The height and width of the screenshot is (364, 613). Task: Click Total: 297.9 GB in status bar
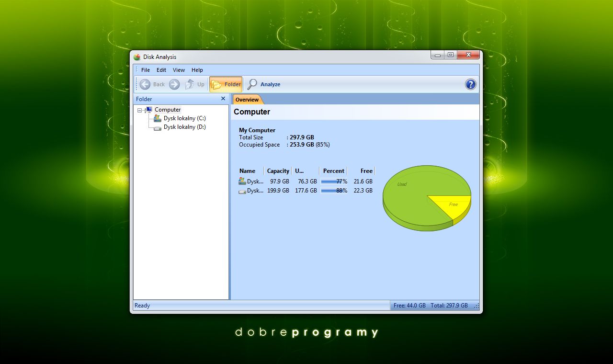[x=449, y=306]
